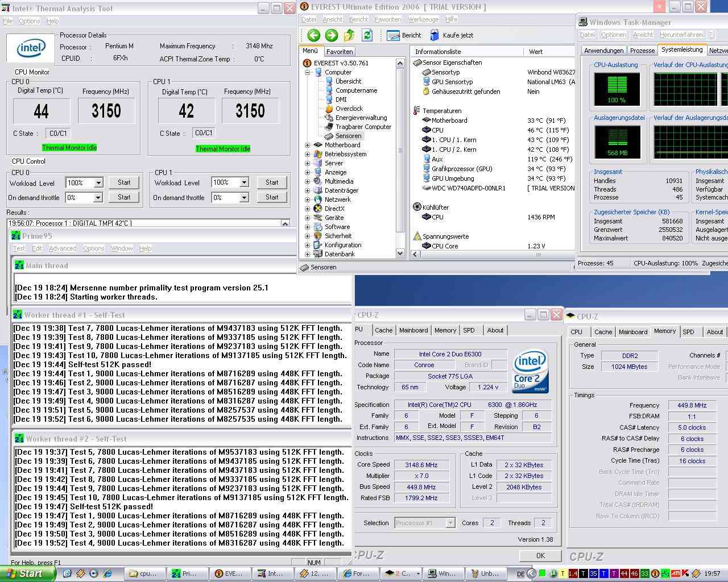Click Windows Start button
Screen dimensions: 728x582
[x=28, y=573]
